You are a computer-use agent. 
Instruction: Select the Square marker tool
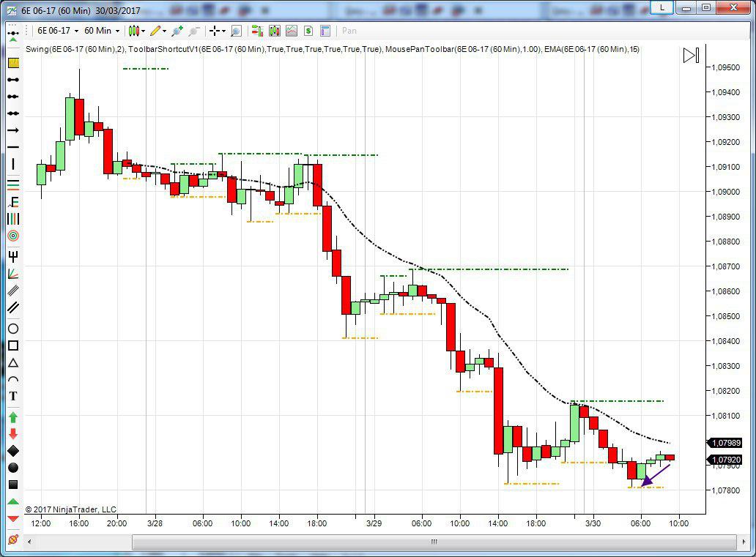click(x=13, y=485)
